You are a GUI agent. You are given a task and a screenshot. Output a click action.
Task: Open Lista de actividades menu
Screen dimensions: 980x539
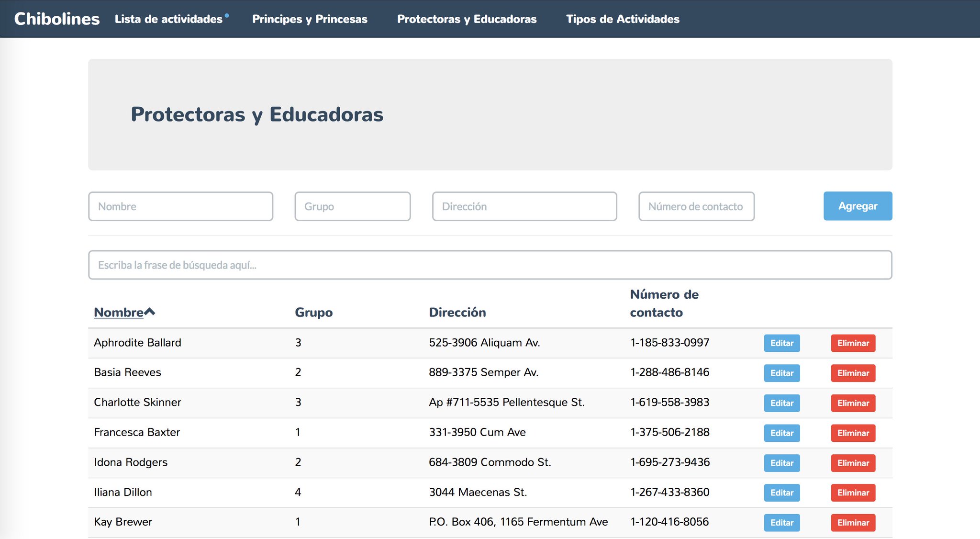tap(168, 19)
